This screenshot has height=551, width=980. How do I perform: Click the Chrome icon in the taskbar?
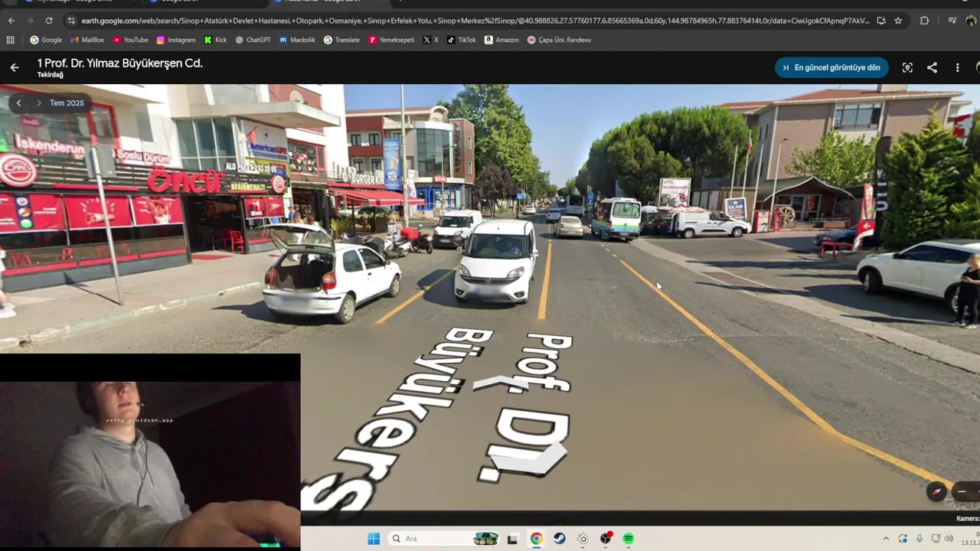pos(536,539)
